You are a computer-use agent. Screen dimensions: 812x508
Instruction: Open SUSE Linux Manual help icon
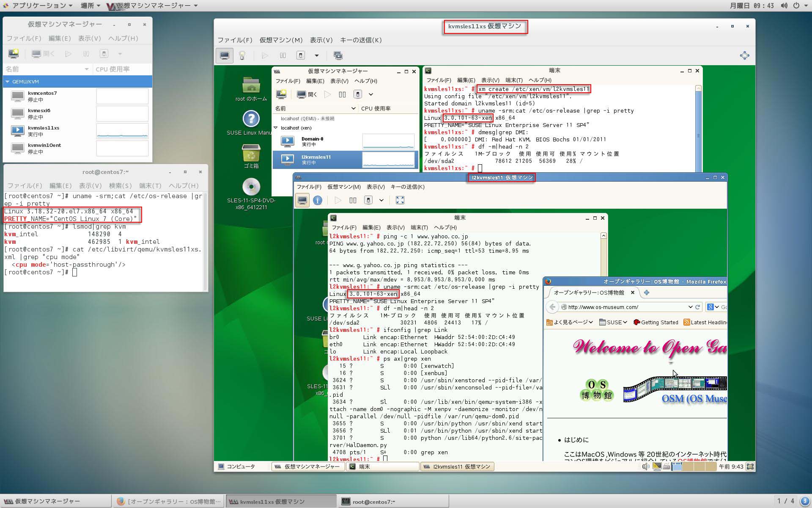point(251,123)
